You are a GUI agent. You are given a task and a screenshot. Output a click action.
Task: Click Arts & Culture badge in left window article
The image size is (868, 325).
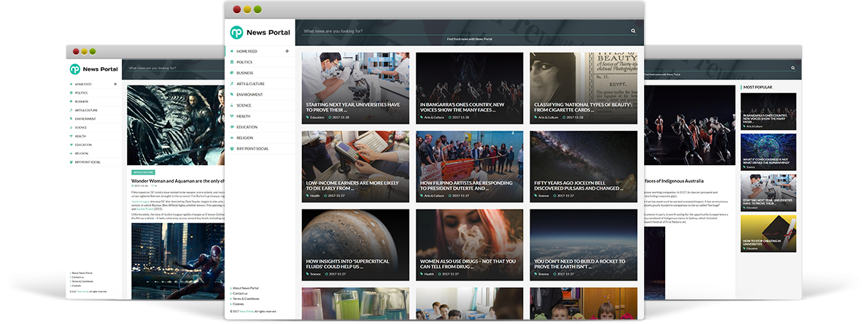click(144, 172)
